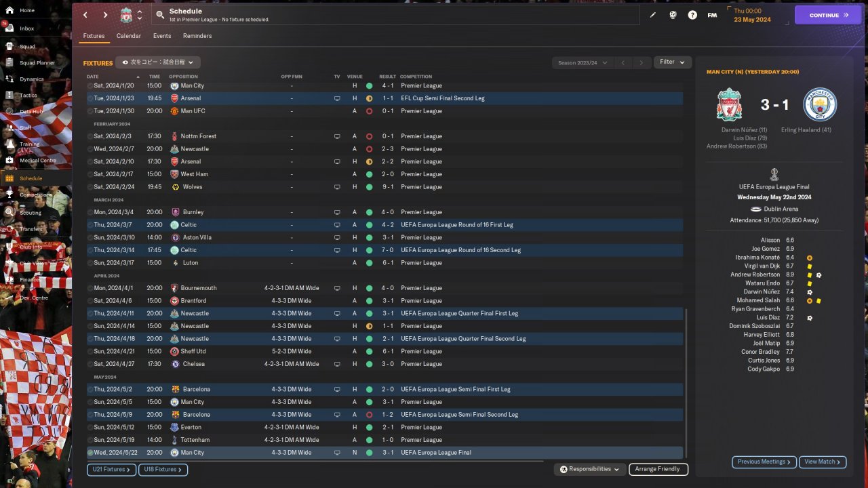
Task: Go to the Squad screen
Action: (27, 47)
